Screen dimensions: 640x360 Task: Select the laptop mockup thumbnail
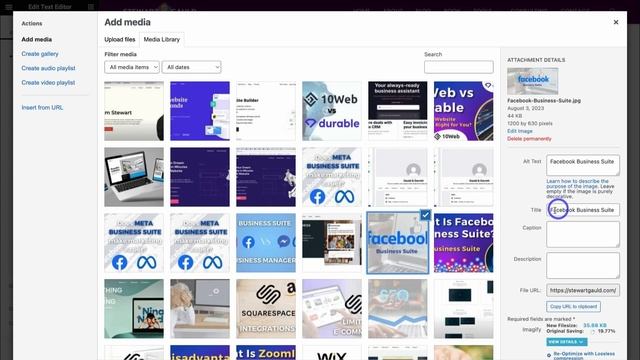134,177
